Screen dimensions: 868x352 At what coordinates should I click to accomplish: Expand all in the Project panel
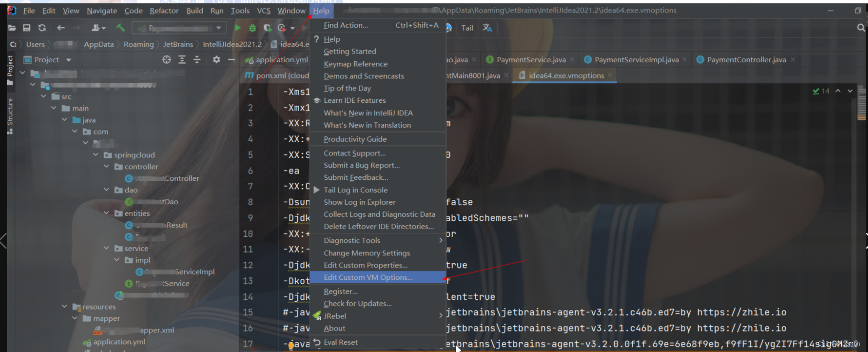coord(182,60)
